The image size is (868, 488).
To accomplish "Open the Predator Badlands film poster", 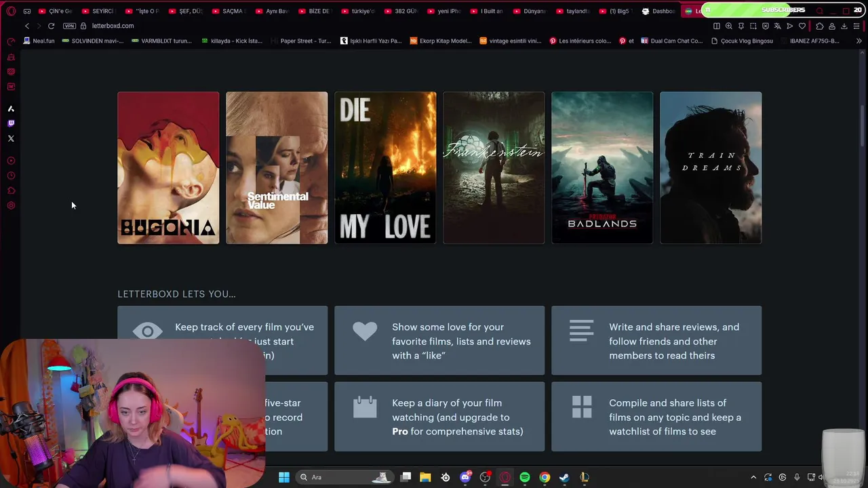I will (602, 167).
